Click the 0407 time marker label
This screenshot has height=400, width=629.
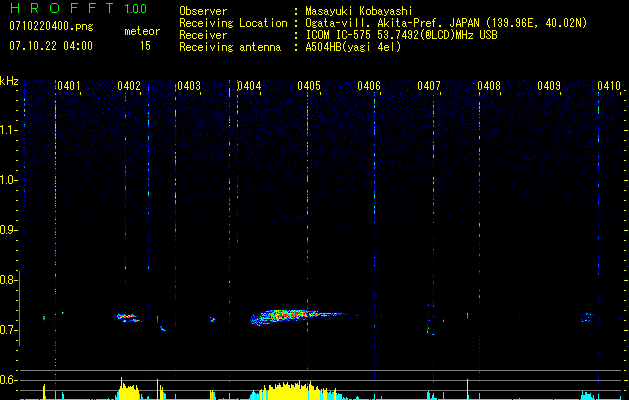tap(429, 86)
